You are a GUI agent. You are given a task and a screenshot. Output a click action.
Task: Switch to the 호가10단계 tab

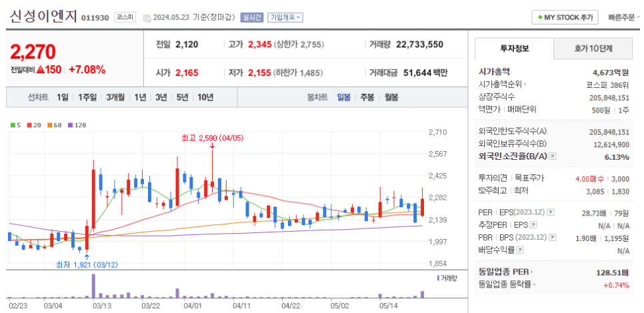(593, 49)
